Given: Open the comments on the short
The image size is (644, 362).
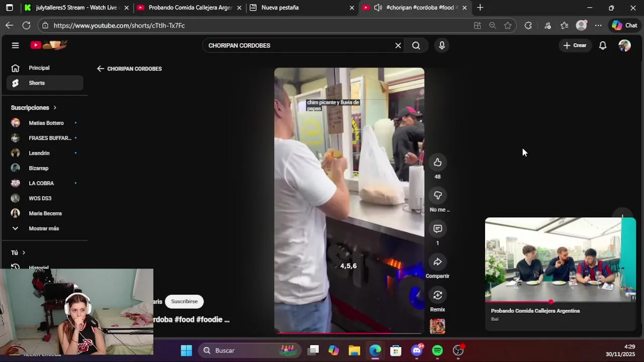Looking at the screenshot, I should (437, 229).
